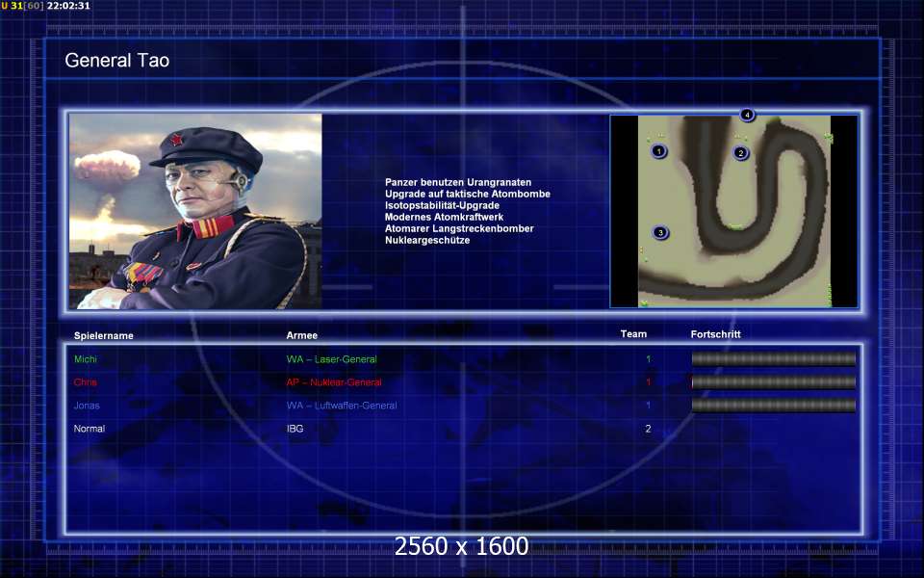Viewport: 924px width, 578px height.
Task: Click 'AP – Nuklear-General' army entry
Action: (x=334, y=382)
